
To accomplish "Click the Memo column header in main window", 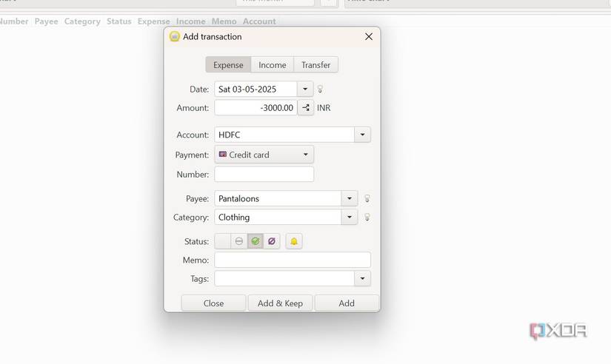I will (224, 21).
